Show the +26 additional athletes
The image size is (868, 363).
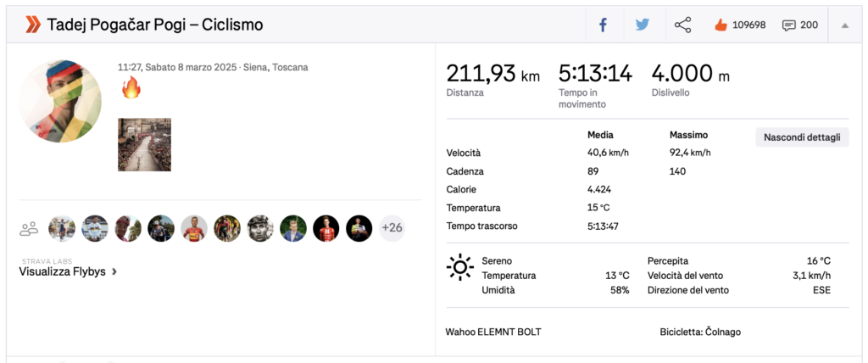point(392,228)
